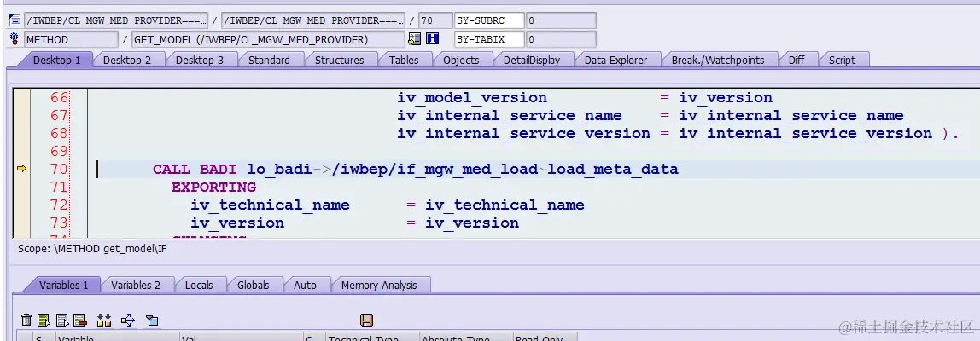Click line number 66 in the gutter
Viewport: 980px width, 341px height.
59,98
